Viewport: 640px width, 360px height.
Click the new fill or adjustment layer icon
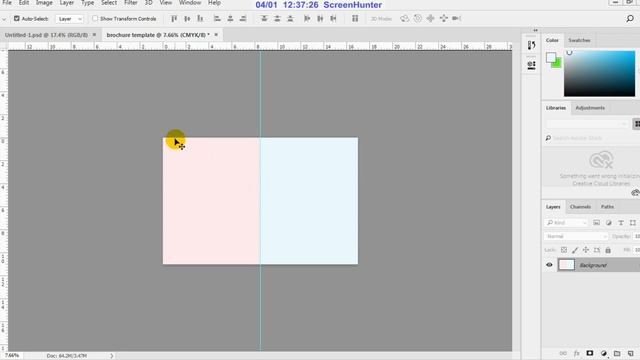pos(604,353)
